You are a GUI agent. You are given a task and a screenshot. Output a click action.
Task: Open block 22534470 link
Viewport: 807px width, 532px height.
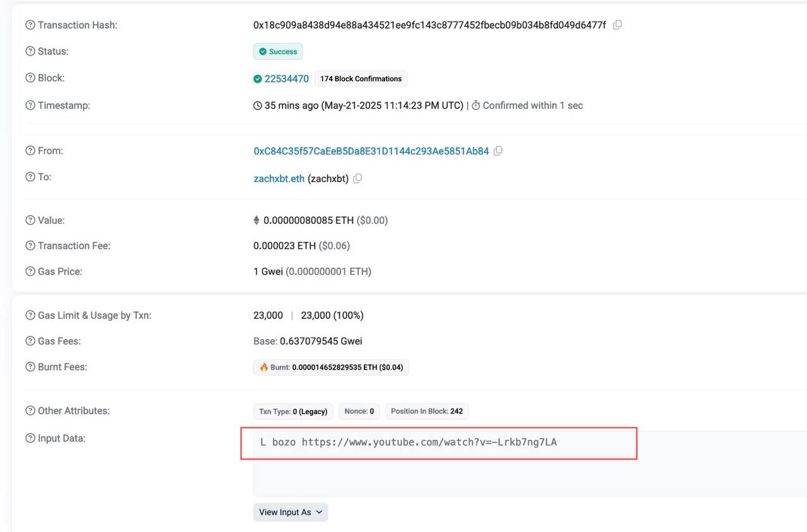click(286, 79)
